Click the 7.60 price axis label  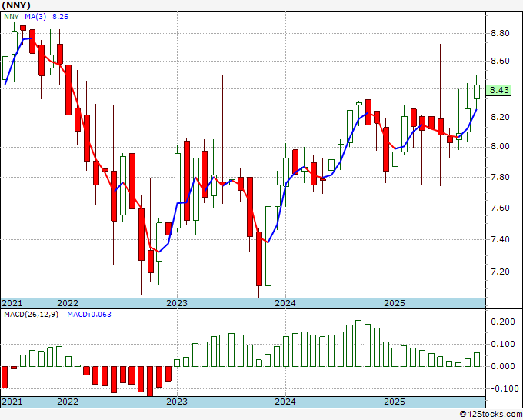pos(500,208)
